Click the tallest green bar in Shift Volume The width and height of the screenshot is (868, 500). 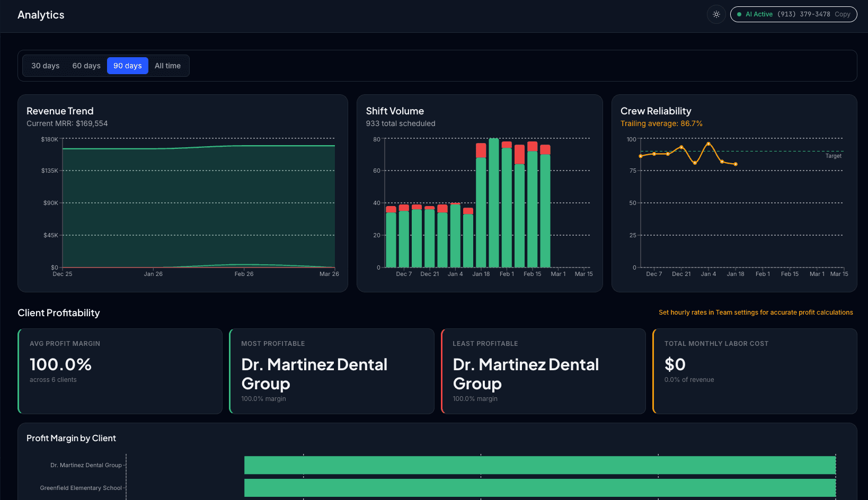click(494, 201)
